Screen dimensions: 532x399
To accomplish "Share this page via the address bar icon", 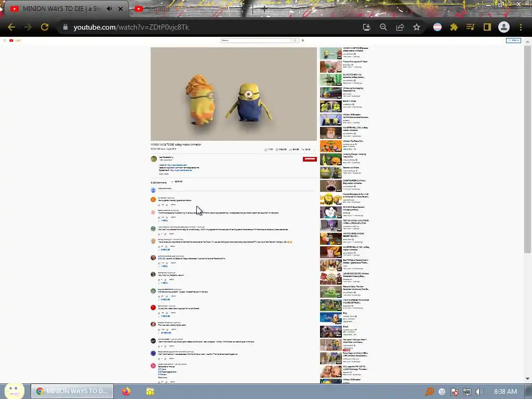I will (400, 27).
